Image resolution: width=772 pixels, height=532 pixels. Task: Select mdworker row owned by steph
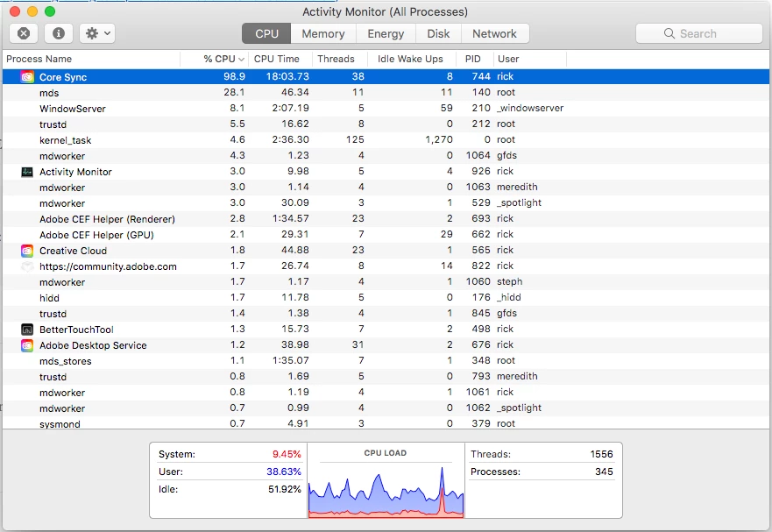point(386,281)
